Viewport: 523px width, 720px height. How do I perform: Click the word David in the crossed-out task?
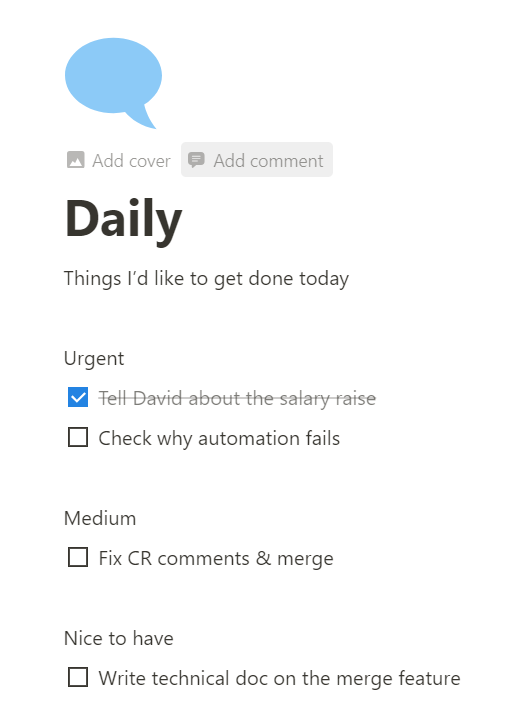157,398
